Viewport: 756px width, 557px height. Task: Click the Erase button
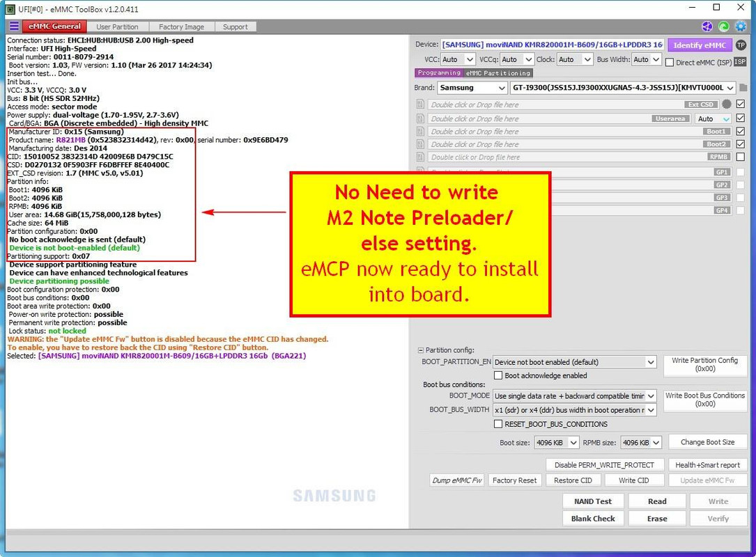pyautogui.click(x=657, y=519)
